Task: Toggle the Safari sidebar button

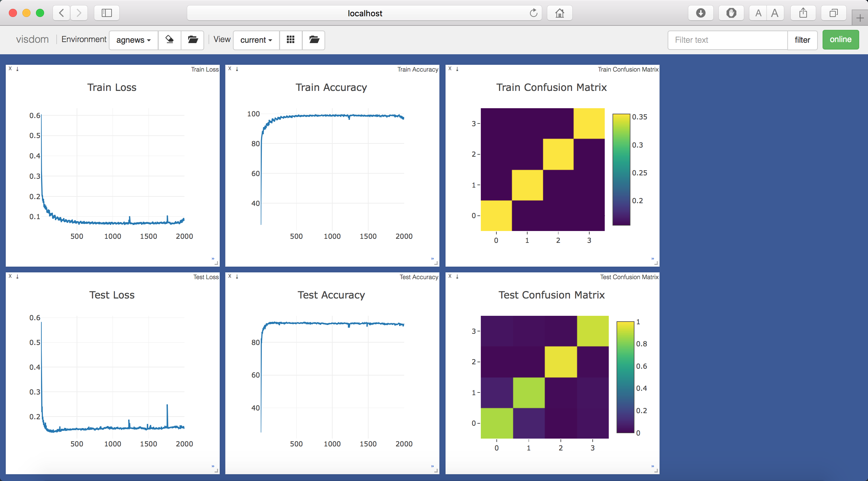Action: click(106, 13)
